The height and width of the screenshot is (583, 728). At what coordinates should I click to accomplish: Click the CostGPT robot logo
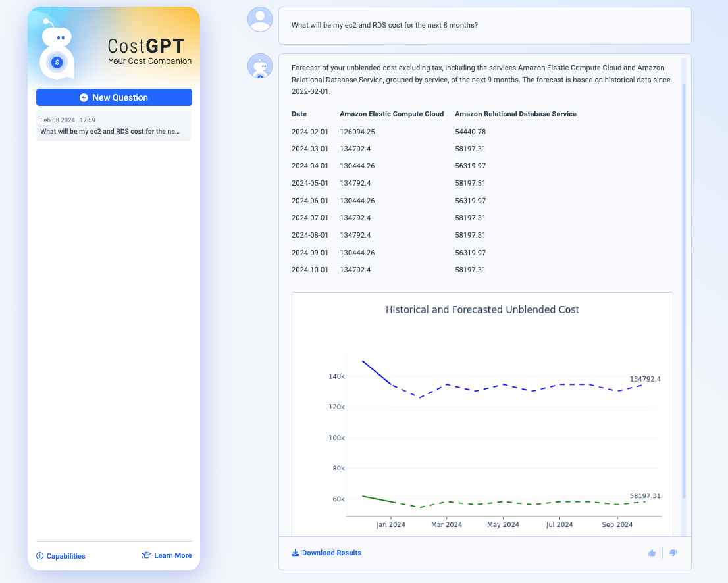tap(57, 49)
